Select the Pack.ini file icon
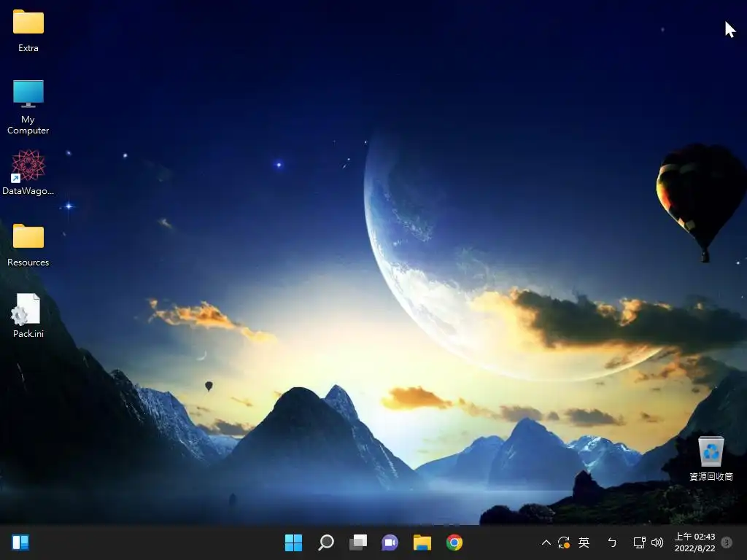 [x=28, y=315]
